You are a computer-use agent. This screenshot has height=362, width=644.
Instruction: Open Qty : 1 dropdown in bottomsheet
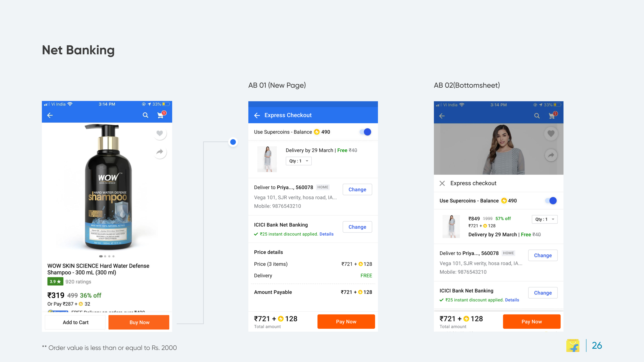coord(544,219)
